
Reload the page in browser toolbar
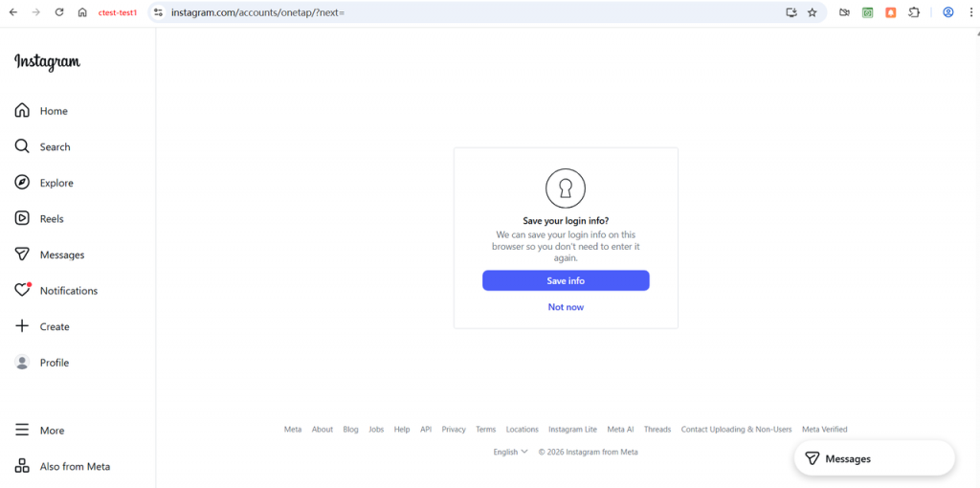pyautogui.click(x=59, y=12)
